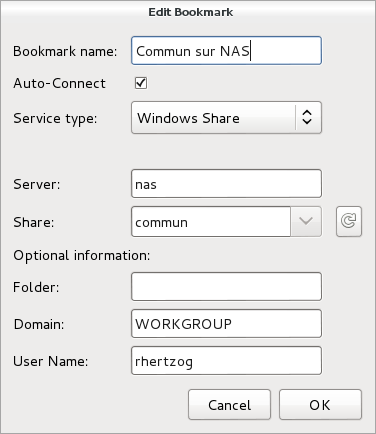
Task: Click the Share text entry
Action: [x=211, y=222]
